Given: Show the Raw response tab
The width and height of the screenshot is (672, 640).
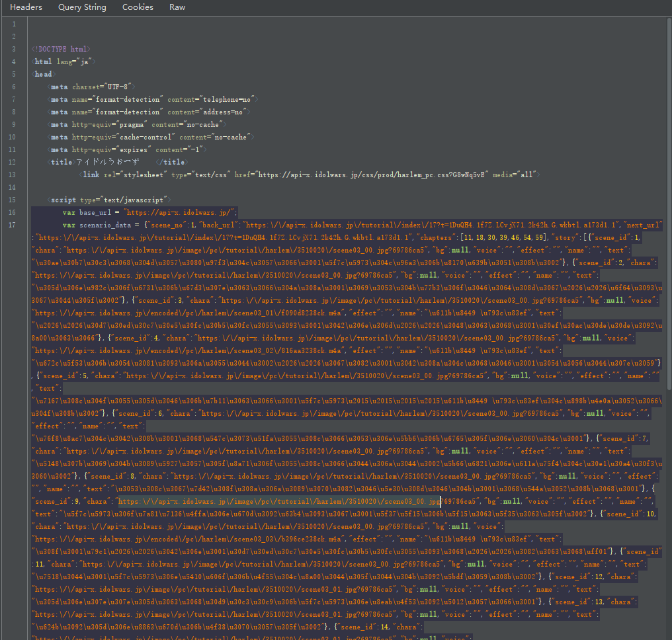Looking at the screenshot, I should (177, 7).
